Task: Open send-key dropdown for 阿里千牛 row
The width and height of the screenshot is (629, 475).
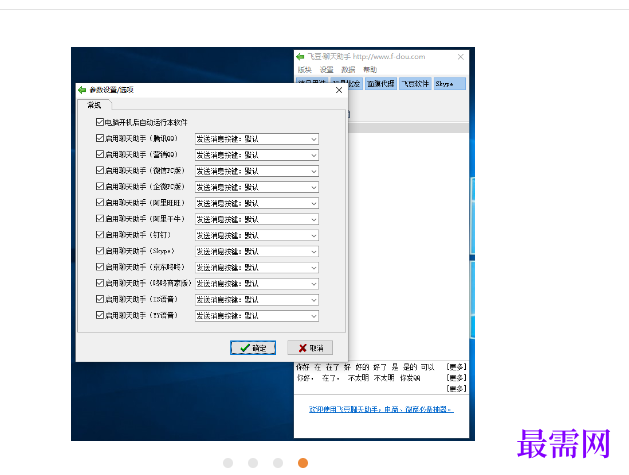Action: [257, 219]
